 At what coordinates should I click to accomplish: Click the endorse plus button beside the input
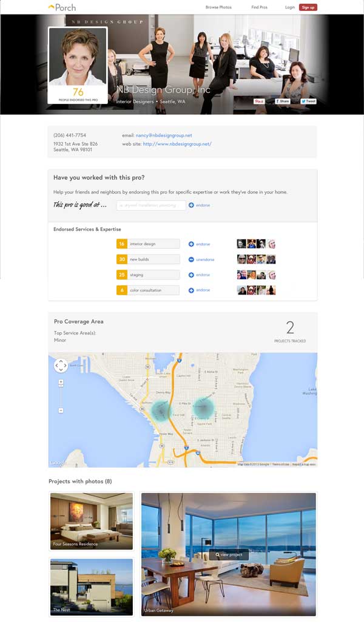tap(199, 205)
